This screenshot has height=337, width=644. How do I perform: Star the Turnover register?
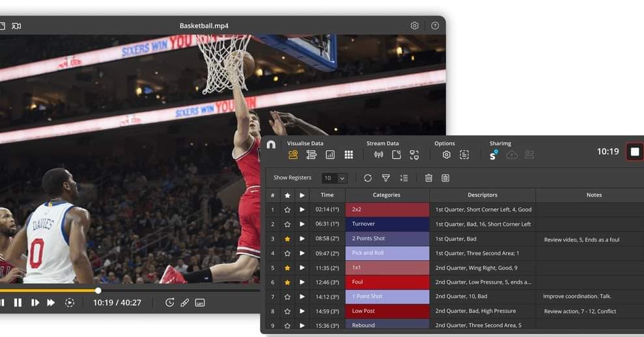pyautogui.click(x=287, y=224)
